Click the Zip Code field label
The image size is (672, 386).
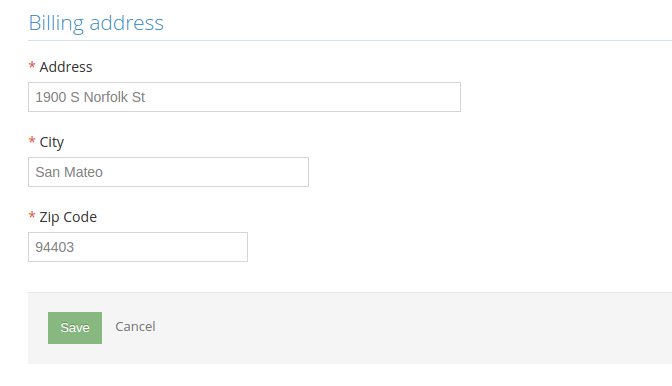click(x=68, y=217)
